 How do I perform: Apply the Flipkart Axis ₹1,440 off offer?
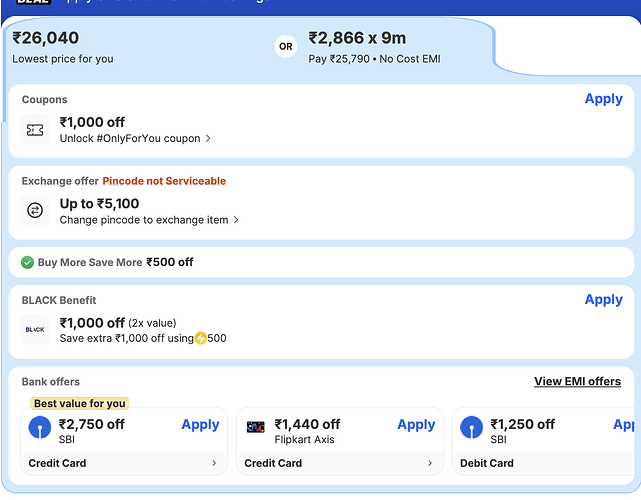click(416, 424)
